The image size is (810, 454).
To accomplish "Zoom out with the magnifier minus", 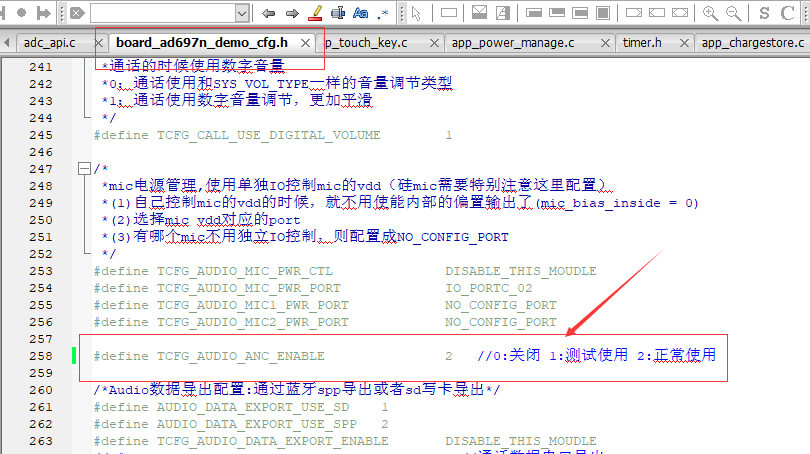I will 734,13.
